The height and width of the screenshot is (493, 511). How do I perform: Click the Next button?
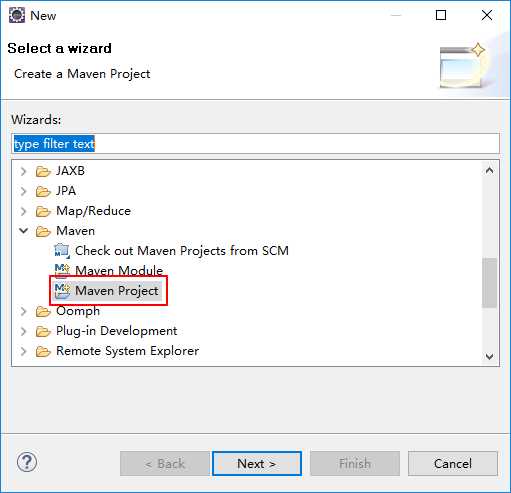pyautogui.click(x=257, y=464)
